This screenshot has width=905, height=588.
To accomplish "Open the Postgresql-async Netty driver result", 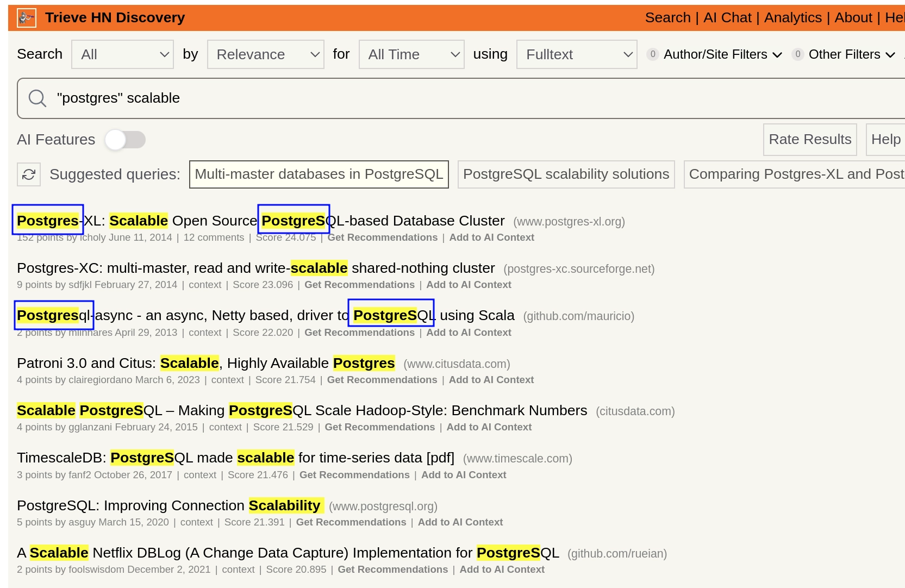I will (x=266, y=316).
